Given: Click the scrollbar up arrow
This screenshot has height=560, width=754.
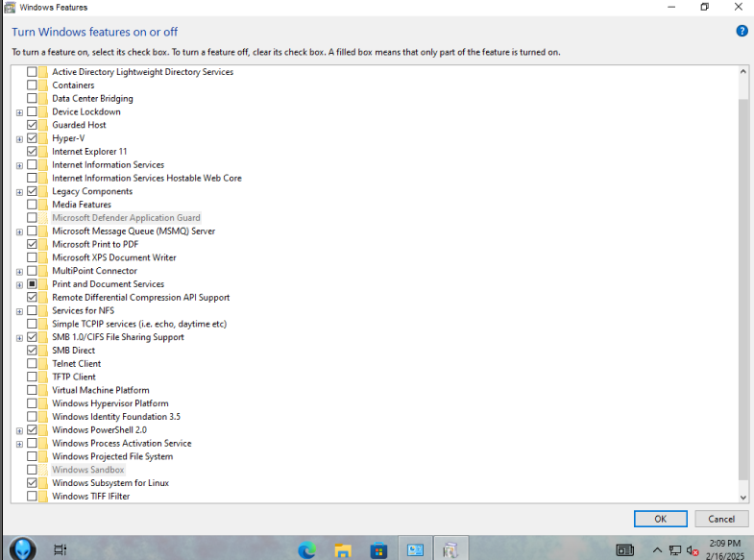Looking at the screenshot, I should (x=742, y=71).
